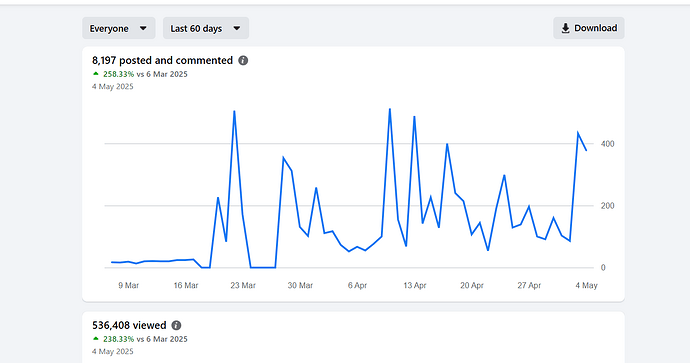Click the 258.33% change percentage text
The image size is (690, 363).
[x=118, y=74]
